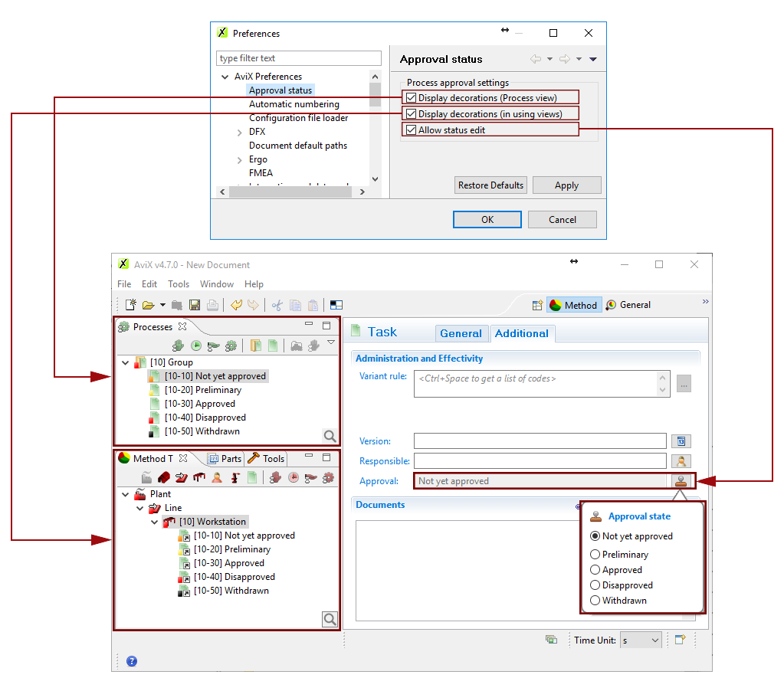Image resolution: width=784 pixels, height=678 pixels.
Task: Click the Undo arrow in toolbar
Action: point(236,305)
